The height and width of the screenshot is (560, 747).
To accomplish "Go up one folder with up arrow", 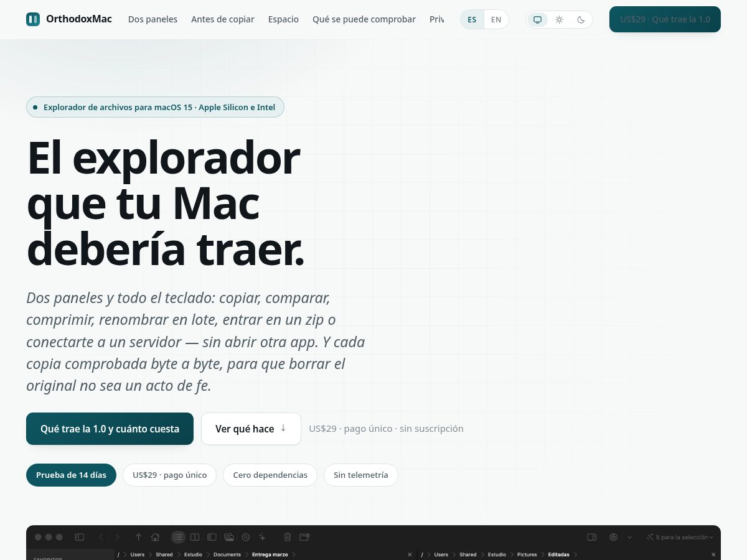I will point(138,537).
